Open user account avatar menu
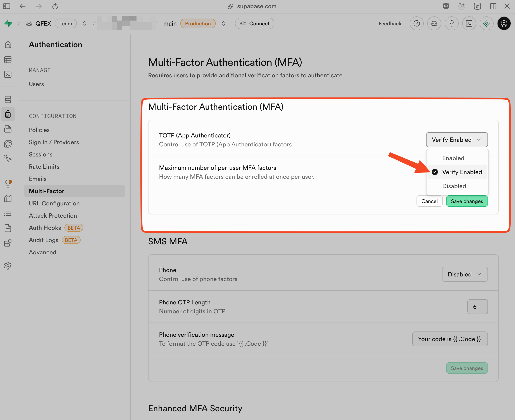This screenshot has width=515, height=420. click(x=504, y=23)
